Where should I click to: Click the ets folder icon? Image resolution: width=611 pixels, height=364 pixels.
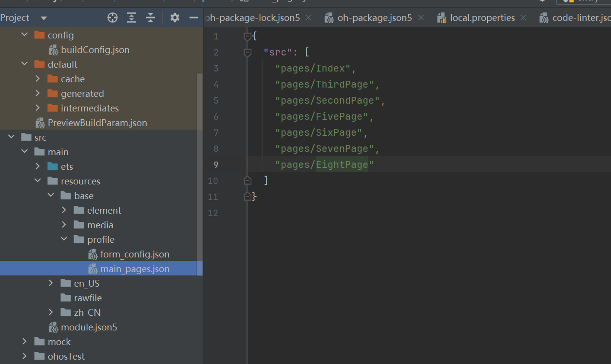(53, 166)
